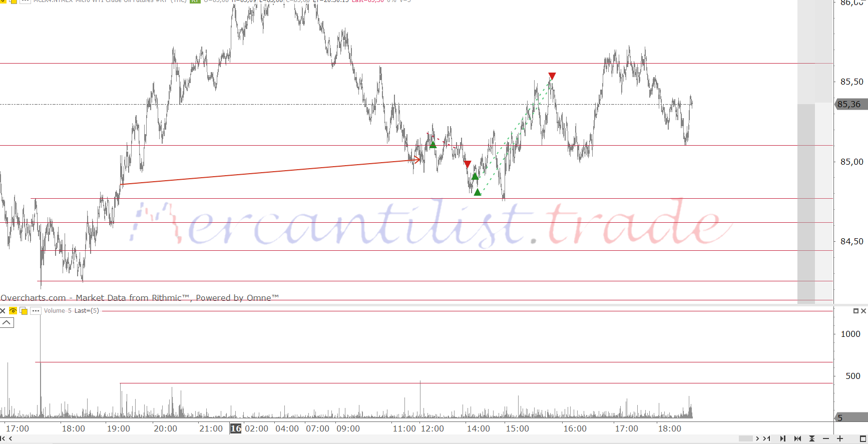Close the Volume panel using right-side X
Screen dimensions: 868x444
863,311
